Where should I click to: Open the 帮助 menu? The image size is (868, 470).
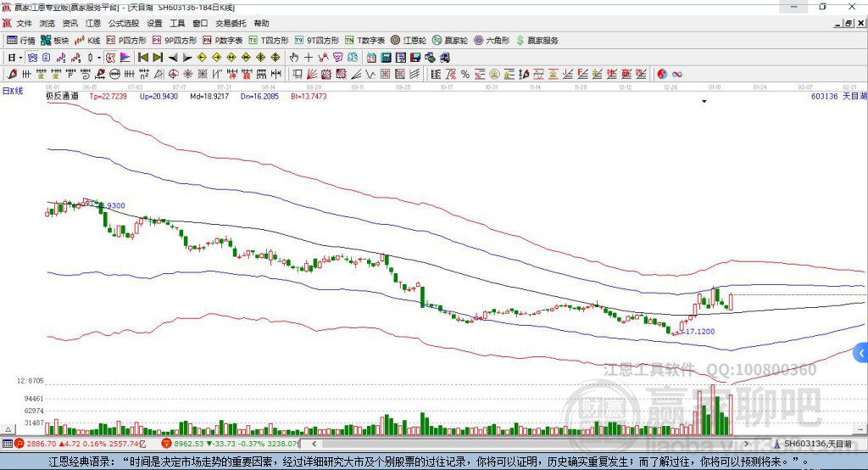261,23
